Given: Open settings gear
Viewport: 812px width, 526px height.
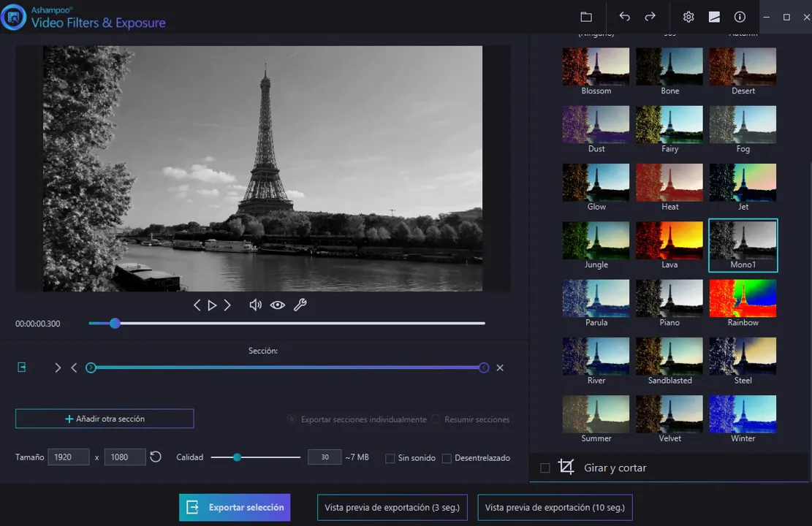Looking at the screenshot, I should click(688, 17).
